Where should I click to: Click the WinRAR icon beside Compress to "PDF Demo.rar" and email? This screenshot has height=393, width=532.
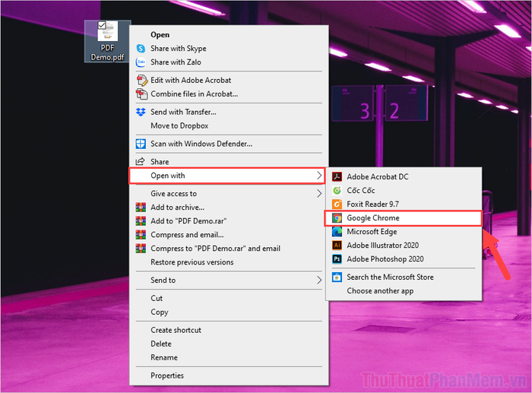(x=141, y=249)
